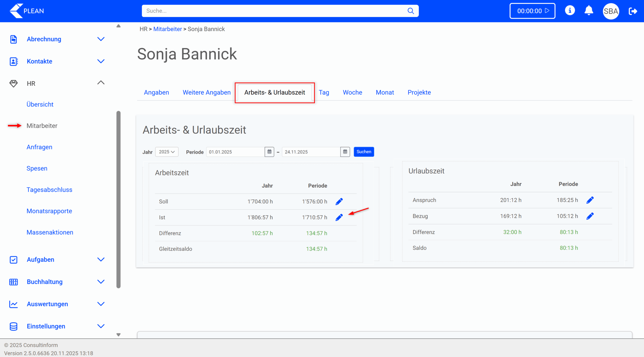Edit the Bezug vacation value
644x357 pixels.
tap(590, 216)
